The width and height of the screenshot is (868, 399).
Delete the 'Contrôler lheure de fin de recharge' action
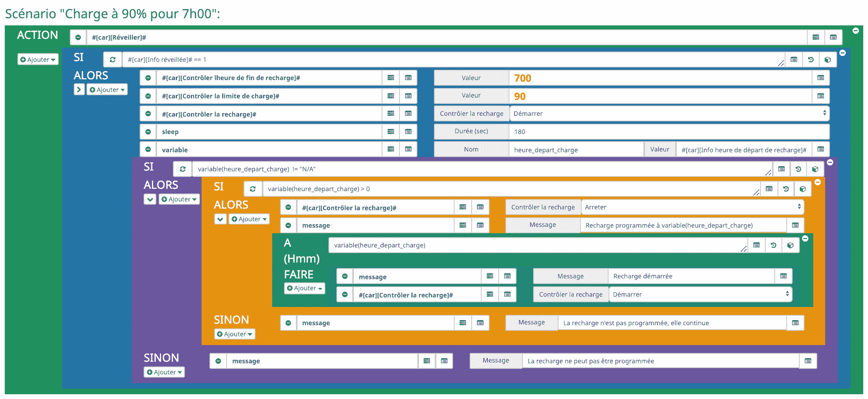tap(148, 78)
